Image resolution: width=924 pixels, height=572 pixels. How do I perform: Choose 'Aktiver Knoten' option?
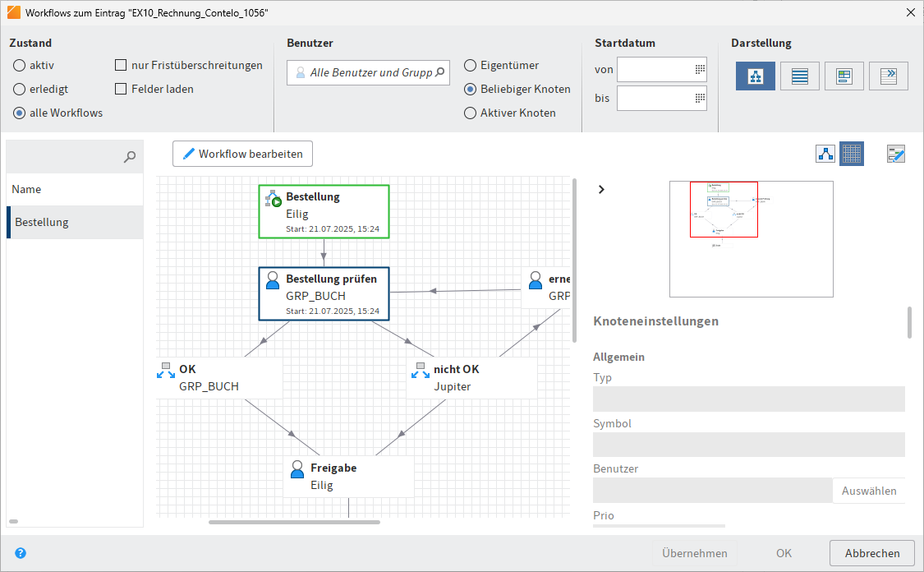470,113
